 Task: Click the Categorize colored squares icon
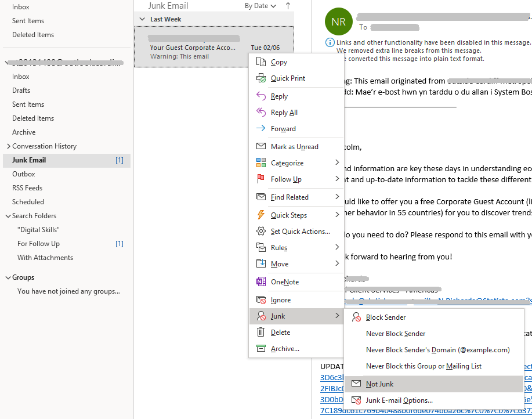[260, 162]
